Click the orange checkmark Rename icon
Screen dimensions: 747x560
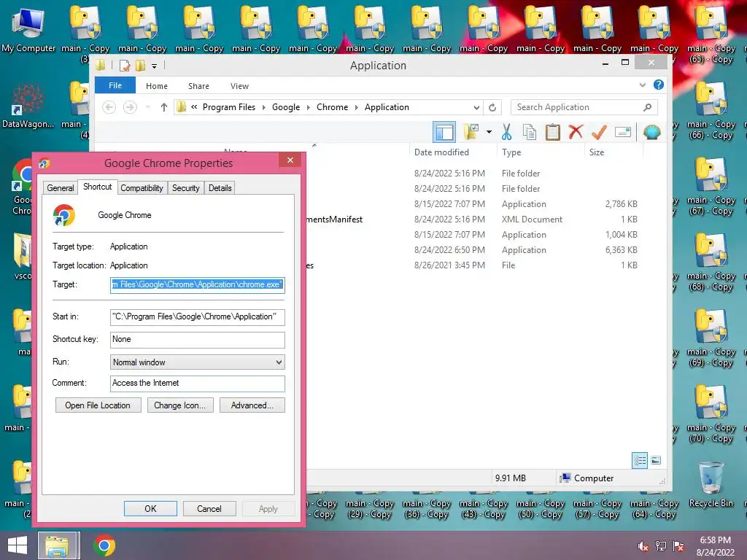click(x=599, y=132)
